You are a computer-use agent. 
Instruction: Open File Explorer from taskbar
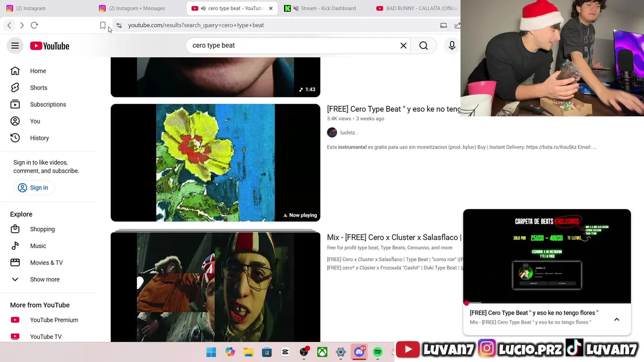[x=249, y=352]
